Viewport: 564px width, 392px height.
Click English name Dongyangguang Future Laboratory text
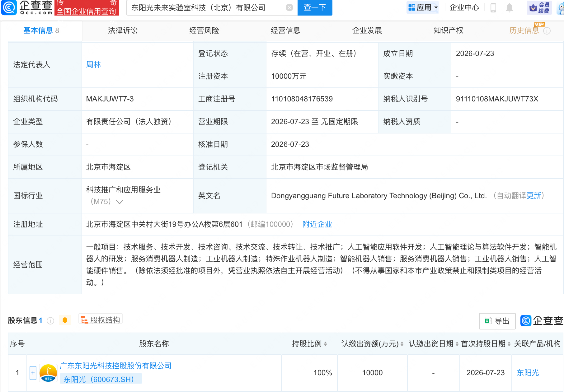coord(379,196)
